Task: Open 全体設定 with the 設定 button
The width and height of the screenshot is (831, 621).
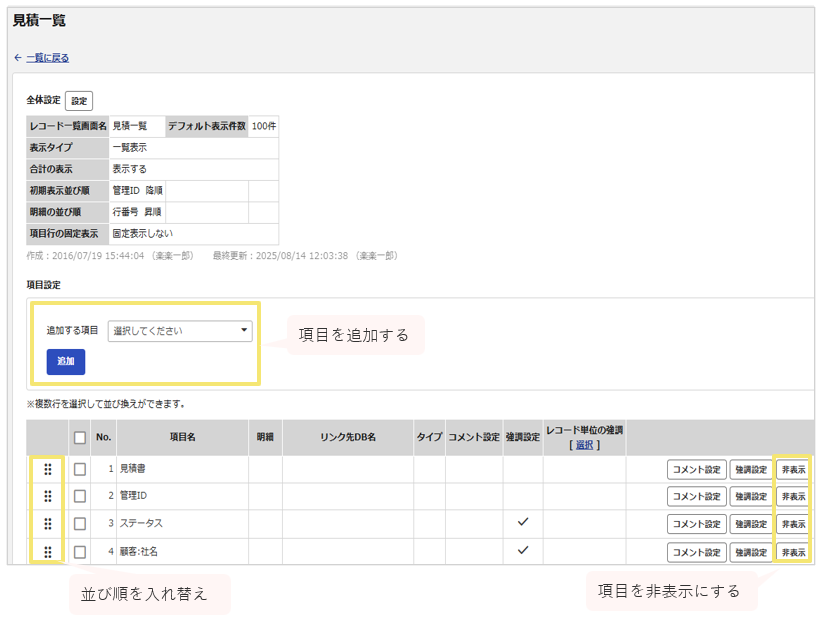Action: 79,101
